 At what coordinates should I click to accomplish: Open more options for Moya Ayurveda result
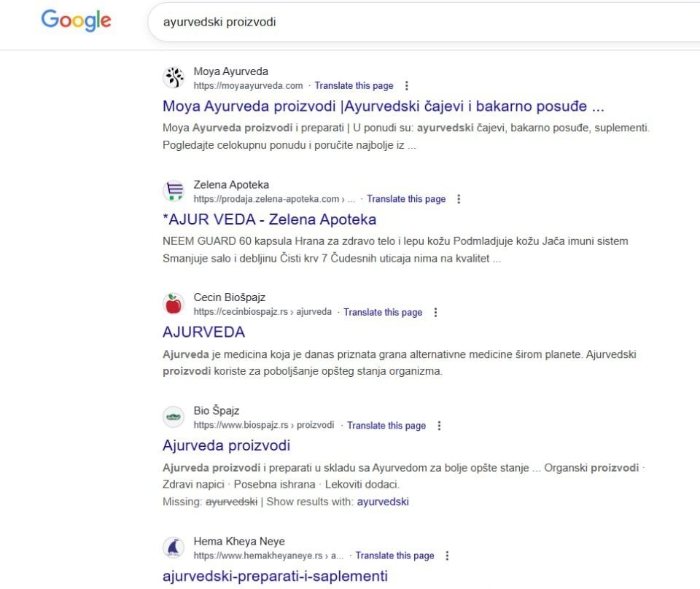tap(407, 86)
